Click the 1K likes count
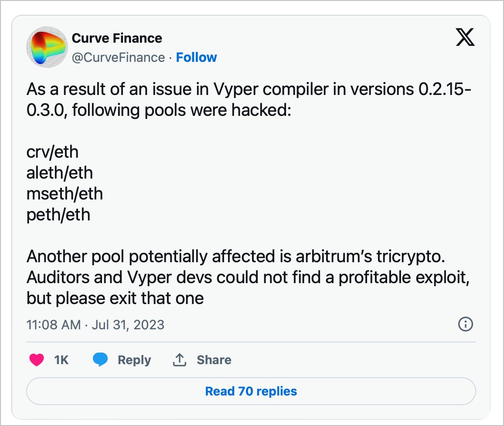Screen dimensions: 504x426 (x=61, y=360)
